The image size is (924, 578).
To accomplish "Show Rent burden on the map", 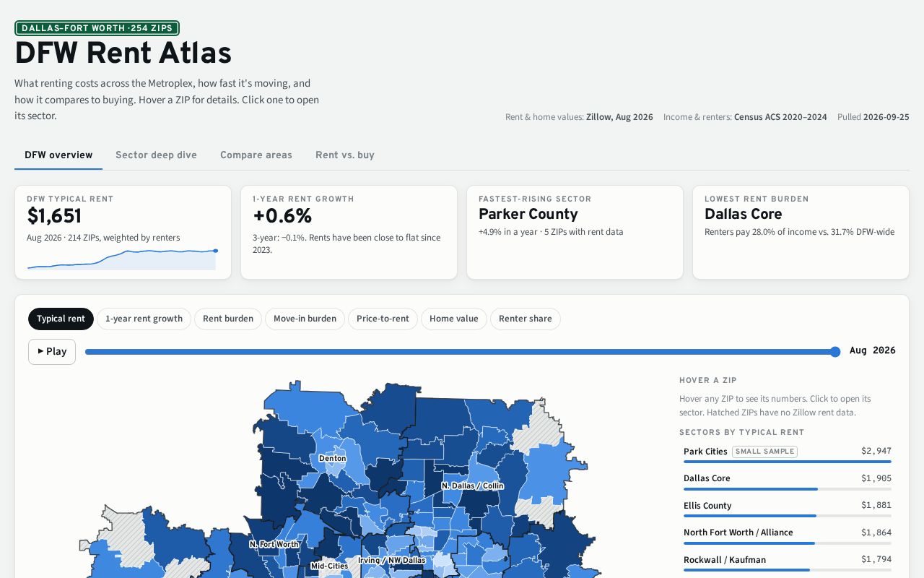I will click(x=228, y=319).
